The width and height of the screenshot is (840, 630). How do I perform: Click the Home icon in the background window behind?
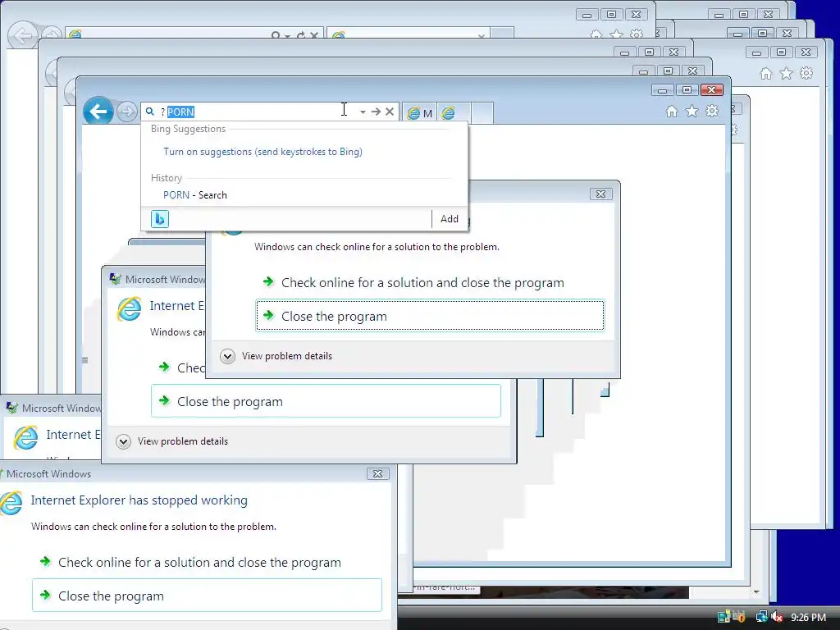766,73
